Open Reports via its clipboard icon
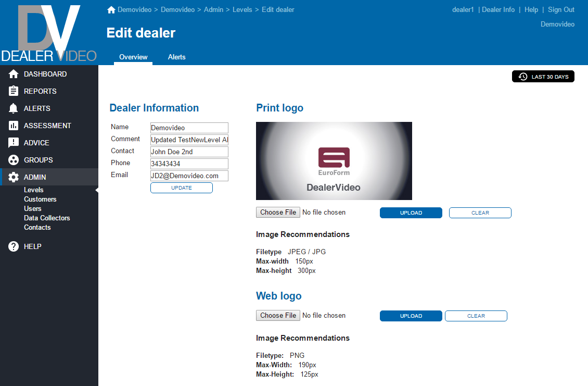 (x=14, y=91)
